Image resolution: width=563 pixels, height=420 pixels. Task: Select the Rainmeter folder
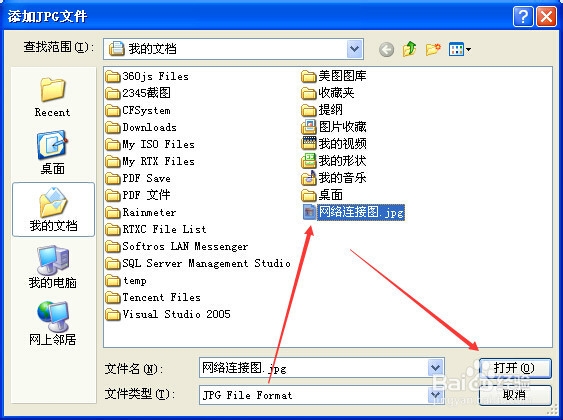tap(141, 213)
